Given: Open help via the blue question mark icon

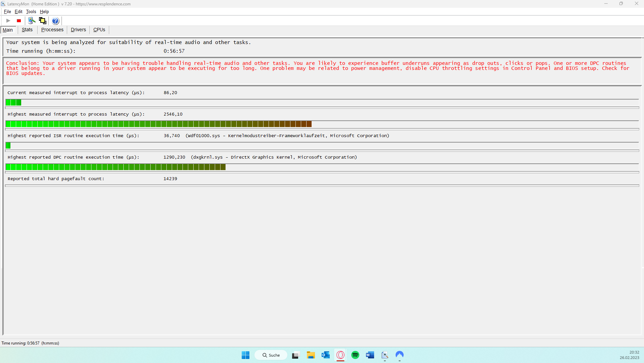Looking at the screenshot, I should click(x=55, y=21).
